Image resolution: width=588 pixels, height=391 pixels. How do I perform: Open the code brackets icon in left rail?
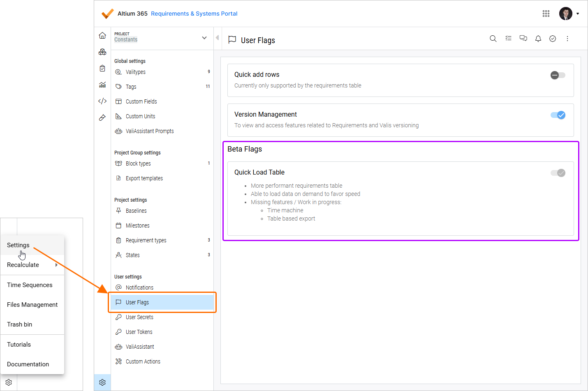102,101
